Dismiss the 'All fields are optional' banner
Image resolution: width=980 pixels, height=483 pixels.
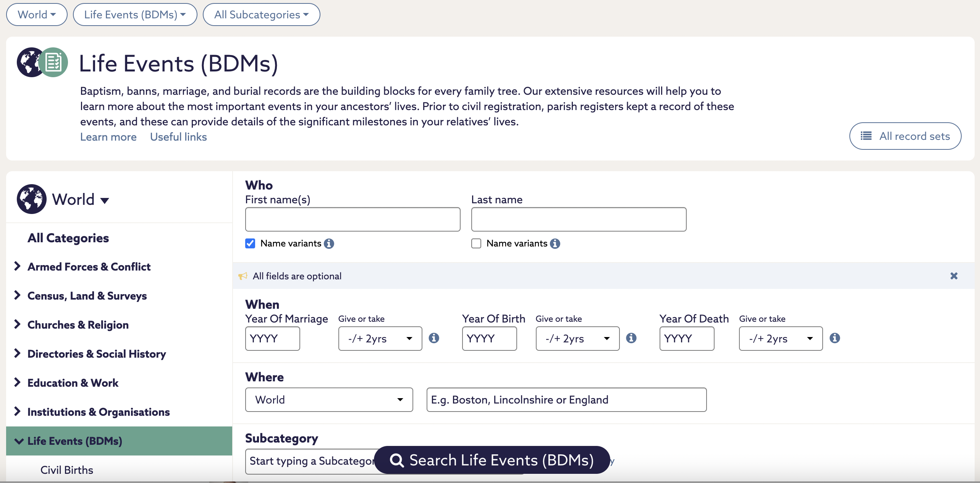pyautogui.click(x=954, y=276)
